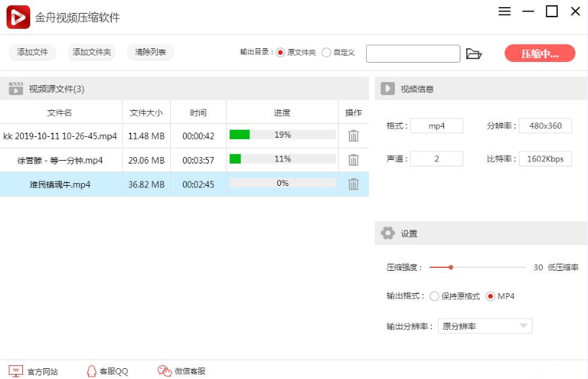Open 官方网站 monitor icon at the bottom
This screenshot has width=588, height=379.
16,371
